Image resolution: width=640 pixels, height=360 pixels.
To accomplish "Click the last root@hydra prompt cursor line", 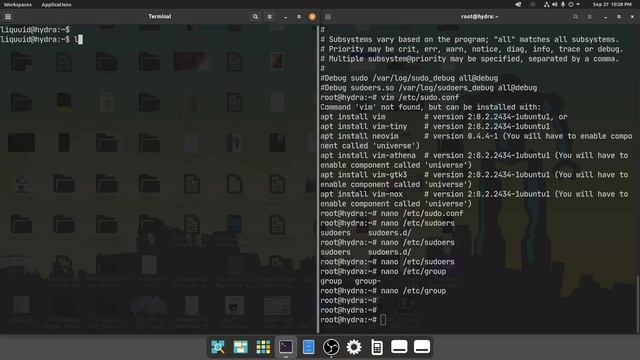I will tap(353, 320).
